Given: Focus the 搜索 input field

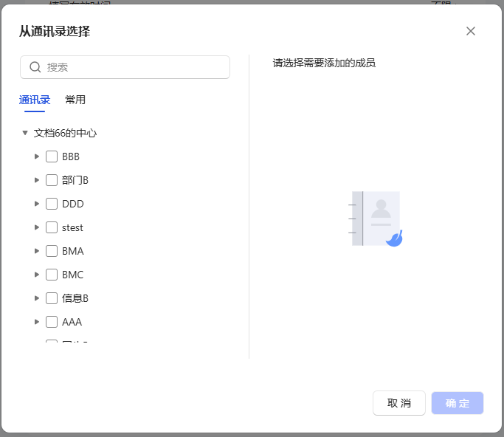Looking at the screenshot, I should coord(133,67).
